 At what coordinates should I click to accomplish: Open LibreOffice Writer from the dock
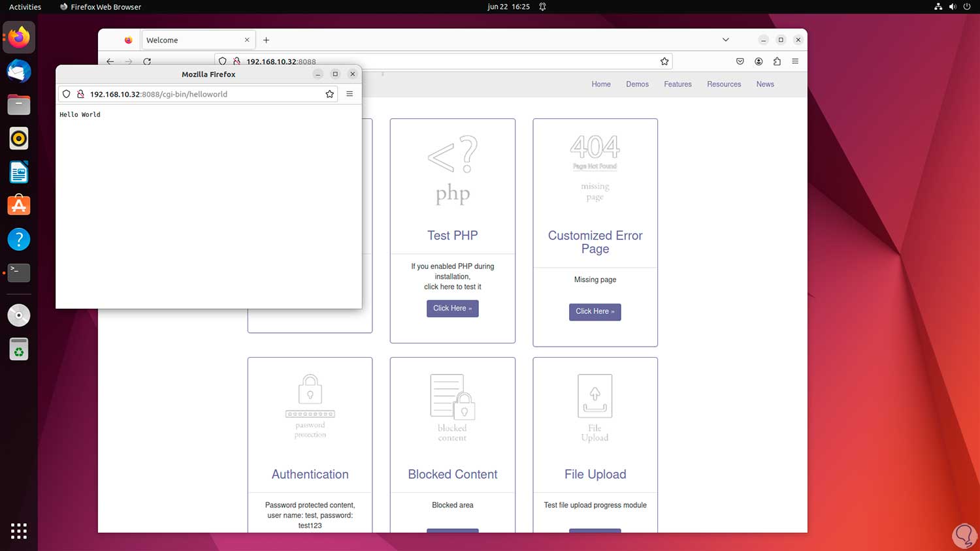click(x=19, y=172)
